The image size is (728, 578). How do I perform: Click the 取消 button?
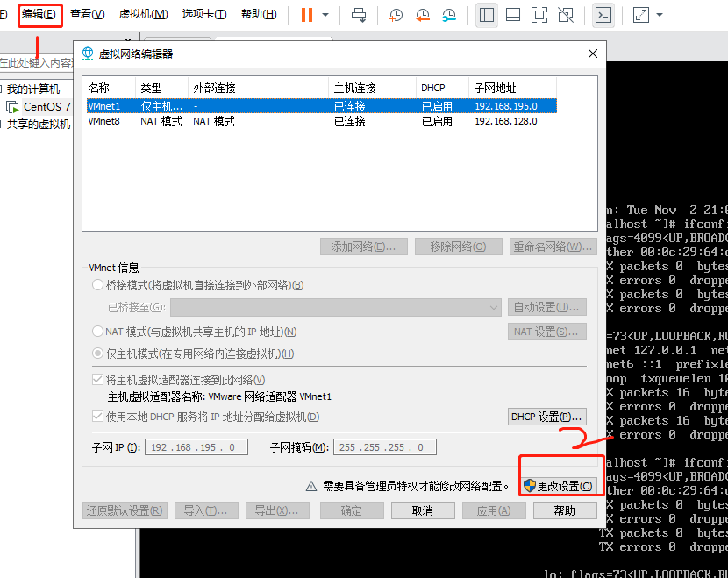pyautogui.click(x=423, y=510)
